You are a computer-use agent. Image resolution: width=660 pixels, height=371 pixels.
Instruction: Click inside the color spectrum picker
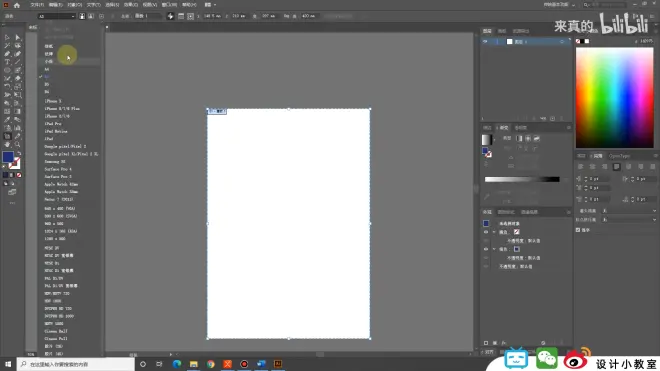tap(615, 97)
